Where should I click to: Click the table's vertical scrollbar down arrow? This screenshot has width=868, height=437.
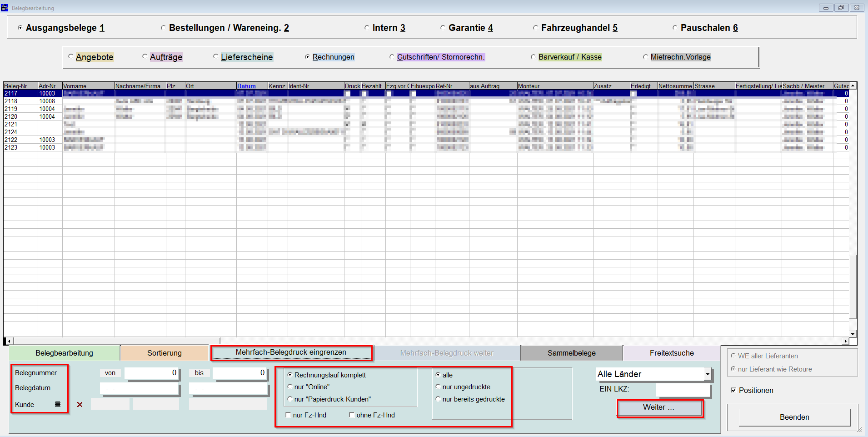(x=853, y=334)
